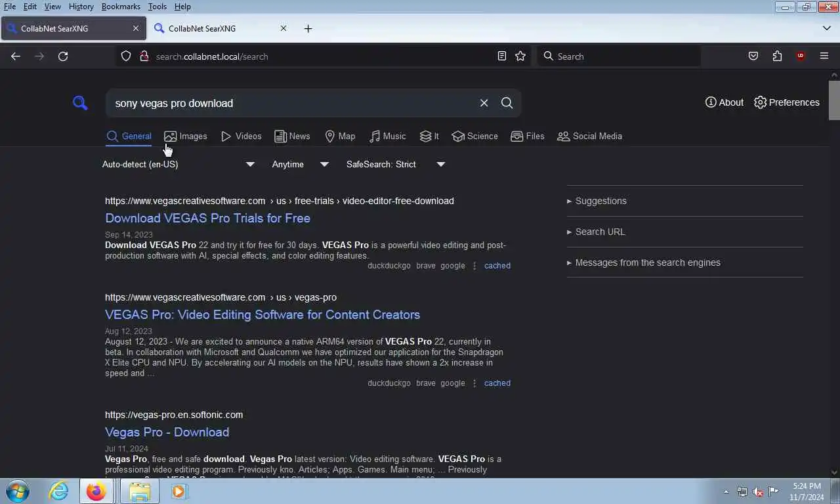Submit search with magnifier button
Image resolution: width=840 pixels, height=504 pixels.
pyautogui.click(x=507, y=103)
